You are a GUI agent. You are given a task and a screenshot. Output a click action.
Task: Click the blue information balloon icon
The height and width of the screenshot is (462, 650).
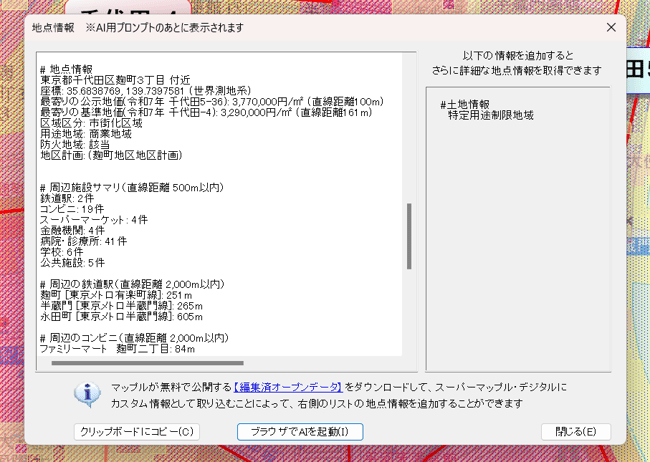[x=87, y=394]
